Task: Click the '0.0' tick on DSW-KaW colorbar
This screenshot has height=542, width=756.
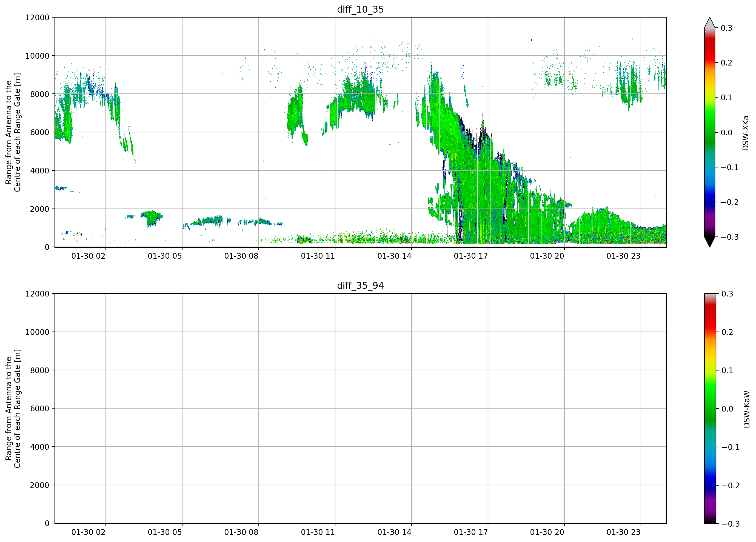Action: 727,409
